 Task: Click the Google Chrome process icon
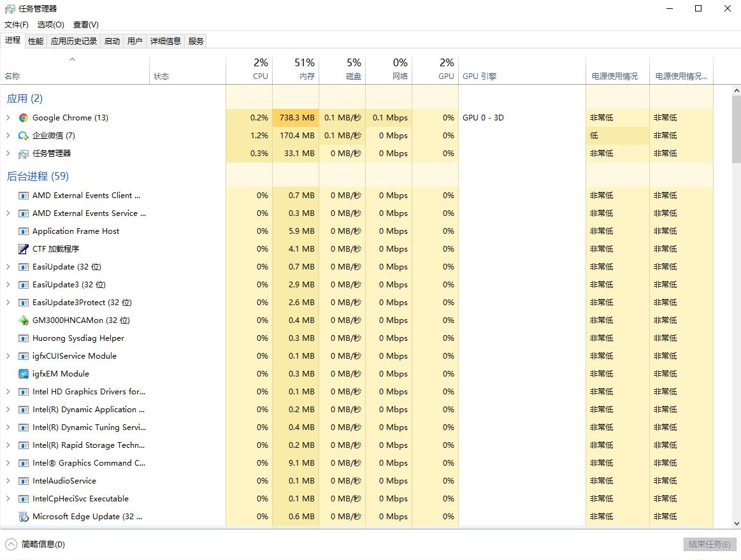22,117
